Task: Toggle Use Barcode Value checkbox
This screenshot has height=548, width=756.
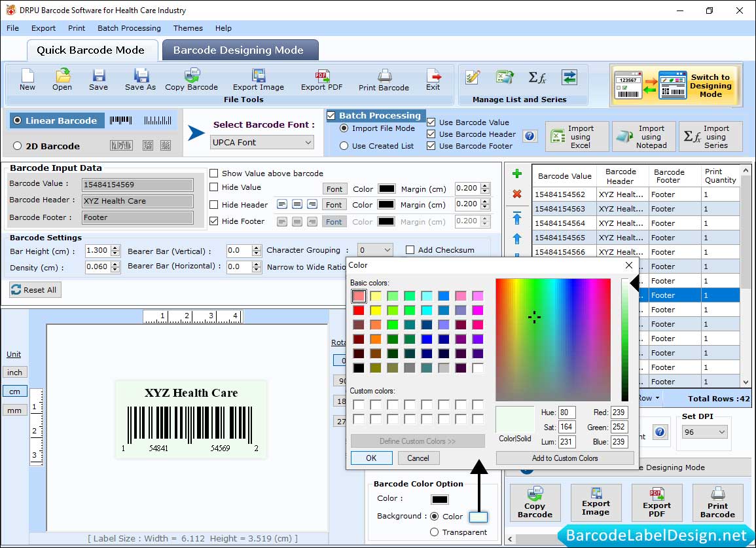Action: click(x=431, y=122)
